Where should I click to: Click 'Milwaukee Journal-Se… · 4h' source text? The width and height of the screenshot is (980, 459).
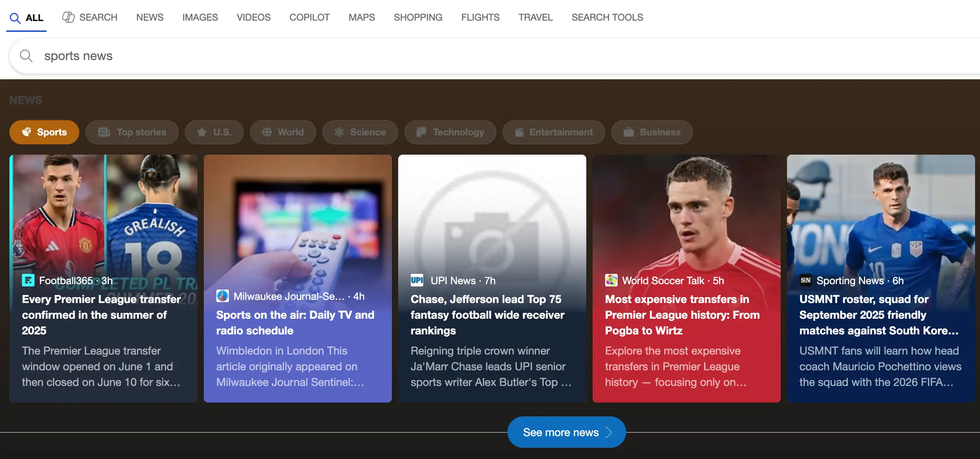[299, 296]
